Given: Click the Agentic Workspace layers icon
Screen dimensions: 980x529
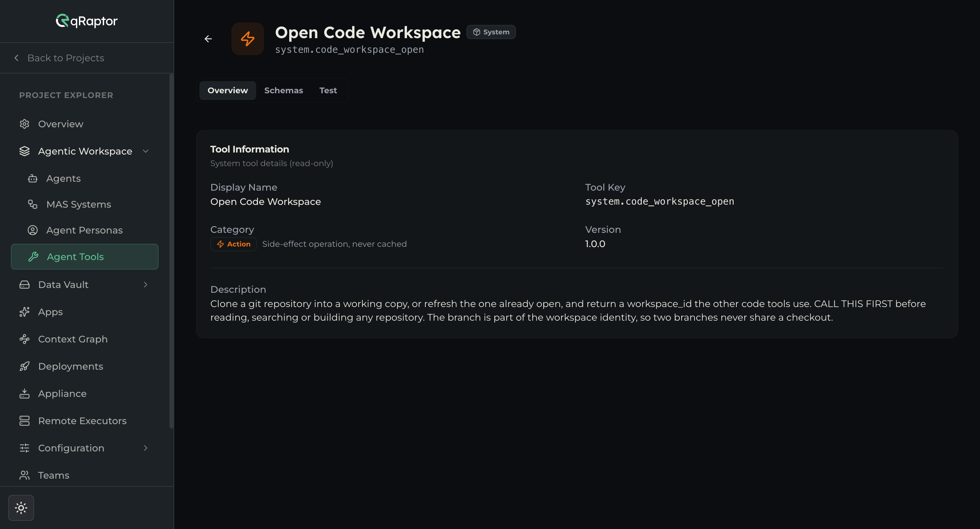Looking at the screenshot, I should [x=25, y=151].
